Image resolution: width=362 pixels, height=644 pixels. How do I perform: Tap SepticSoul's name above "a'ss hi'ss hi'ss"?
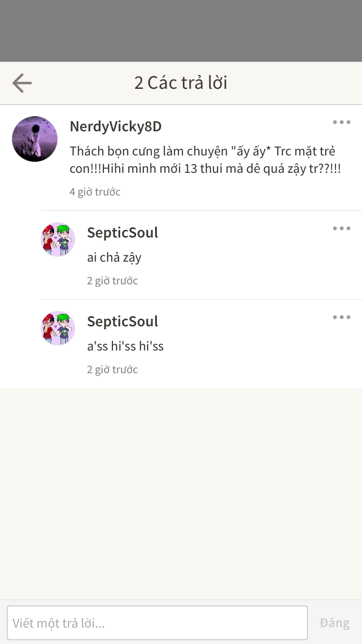coord(123,322)
